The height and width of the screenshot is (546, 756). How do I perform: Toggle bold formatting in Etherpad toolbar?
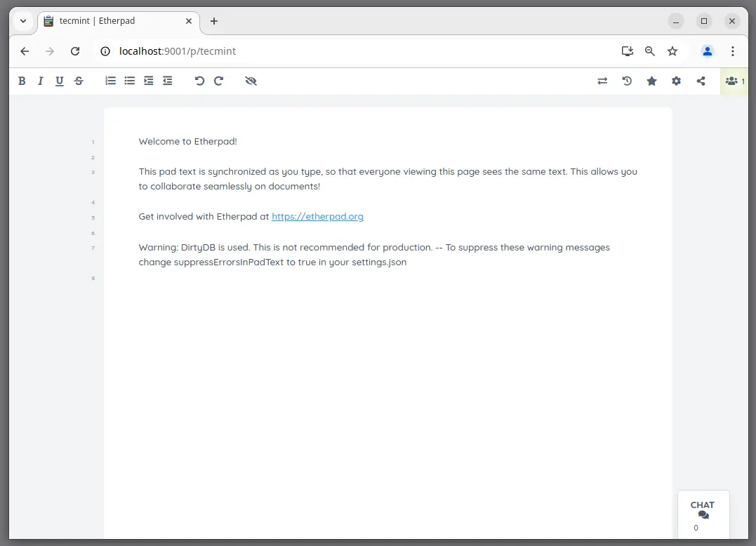point(22,81)
